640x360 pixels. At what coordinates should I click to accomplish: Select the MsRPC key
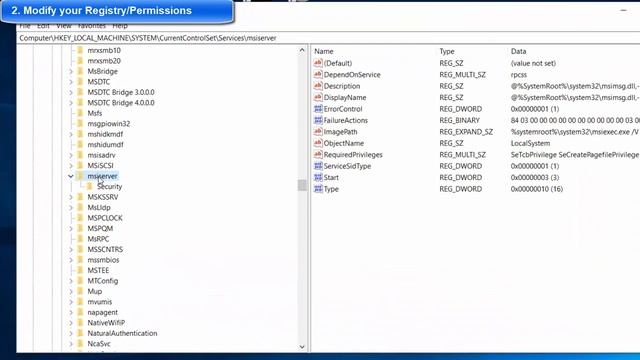click(98, 239)
